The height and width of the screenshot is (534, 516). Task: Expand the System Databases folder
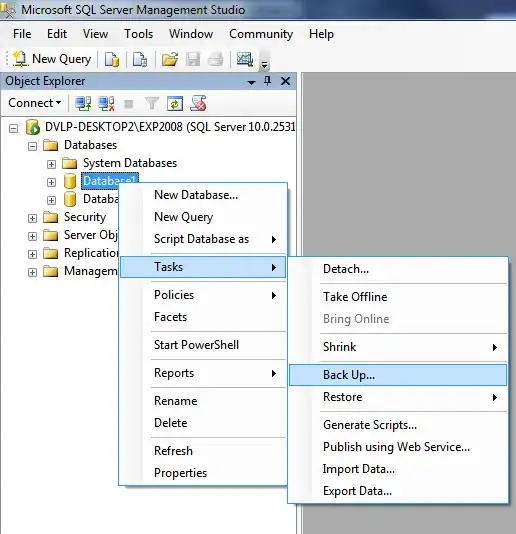coord(51,164)
